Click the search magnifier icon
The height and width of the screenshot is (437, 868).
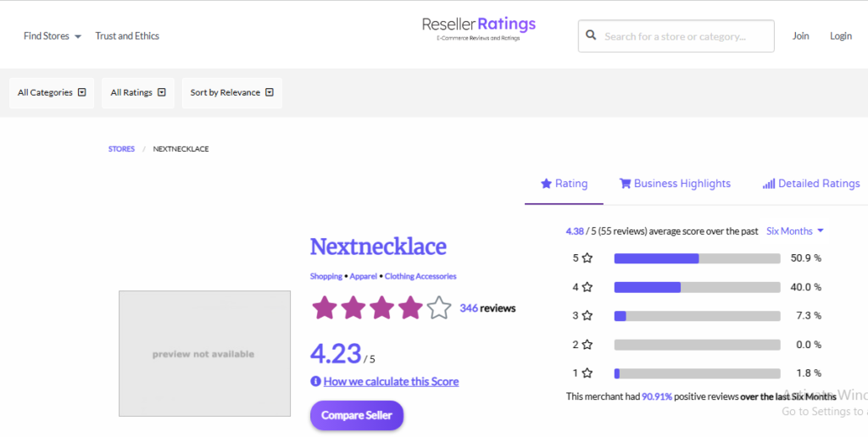click(x=591, y=36)
